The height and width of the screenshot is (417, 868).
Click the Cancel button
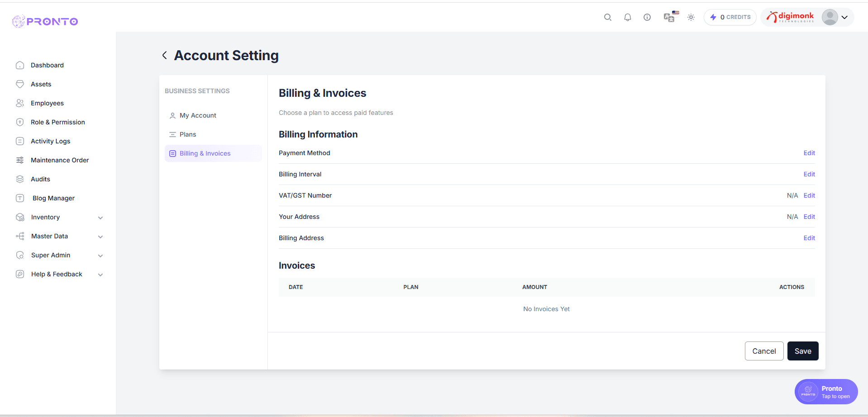click(x=764, y=351)
